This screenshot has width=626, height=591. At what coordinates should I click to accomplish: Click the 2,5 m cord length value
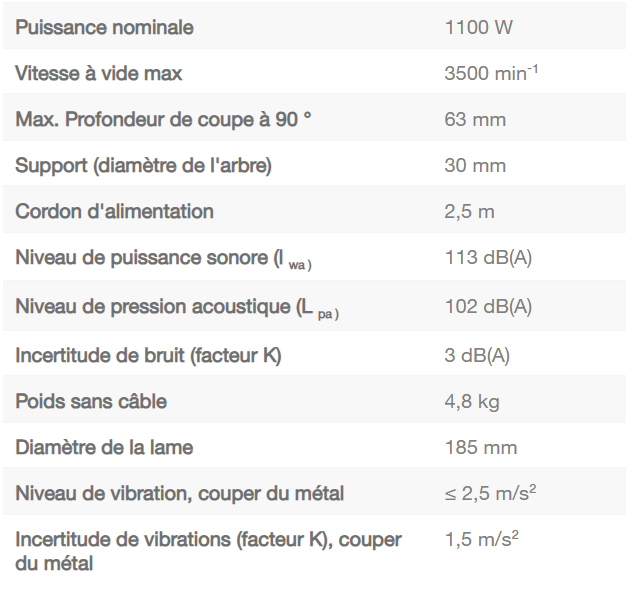click(x=469, y=212)
